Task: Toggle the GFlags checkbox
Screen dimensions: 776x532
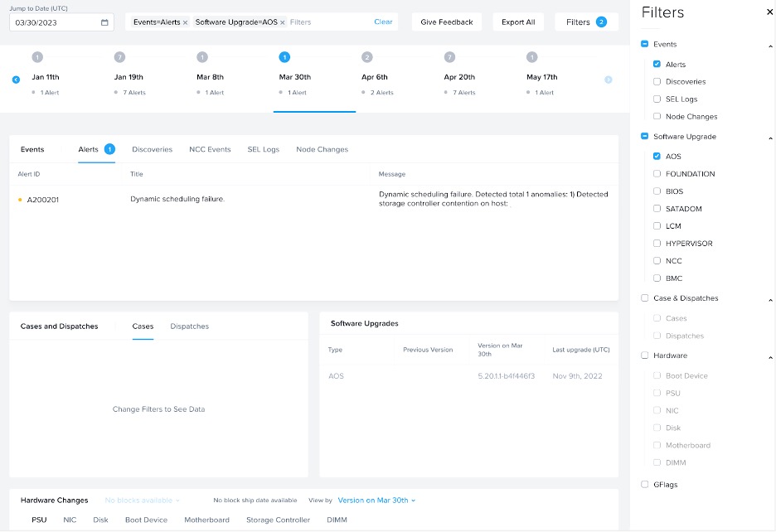Action: [x=645, y=485]
